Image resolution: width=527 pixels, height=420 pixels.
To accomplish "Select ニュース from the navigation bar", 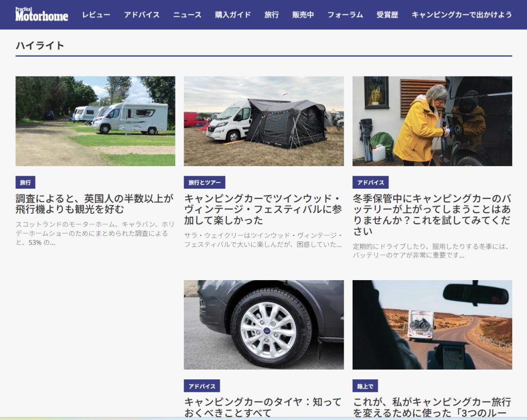I will click(186, 15).
